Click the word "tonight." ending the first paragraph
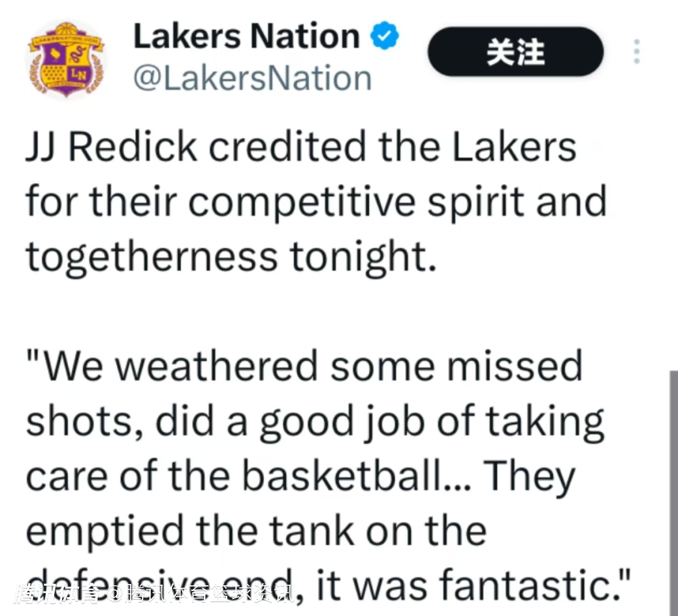 click(362, 256)
